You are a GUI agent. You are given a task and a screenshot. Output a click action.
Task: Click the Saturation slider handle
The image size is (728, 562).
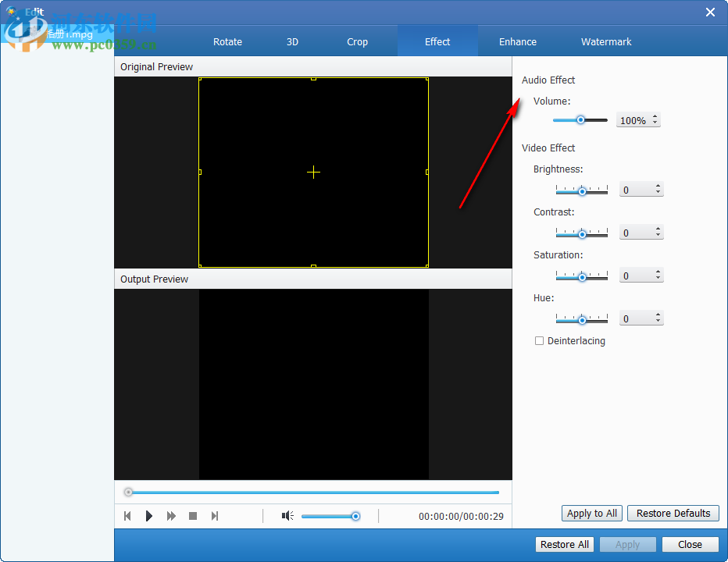click(581, 276)
